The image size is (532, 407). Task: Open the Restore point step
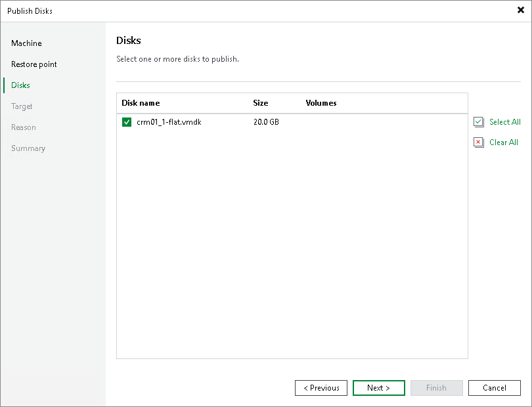coord(33,64)
